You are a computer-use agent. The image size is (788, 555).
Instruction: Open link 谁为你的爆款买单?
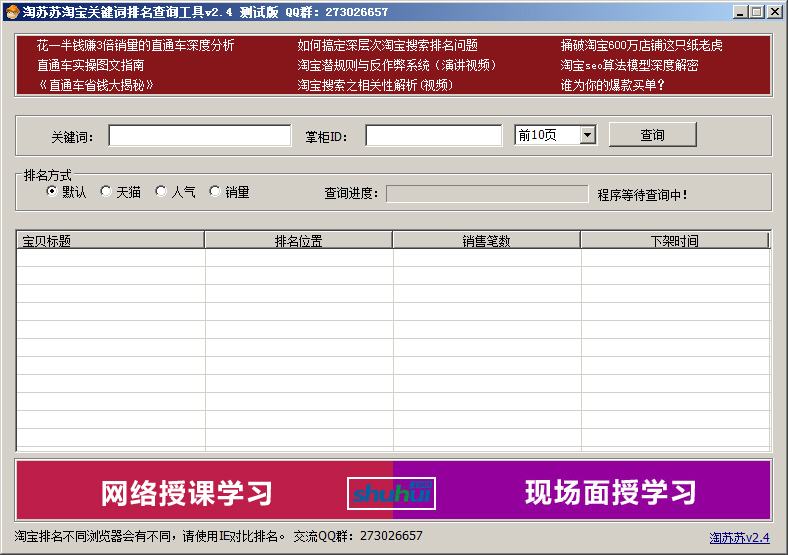pyautogui.click(x=613, y=85)
